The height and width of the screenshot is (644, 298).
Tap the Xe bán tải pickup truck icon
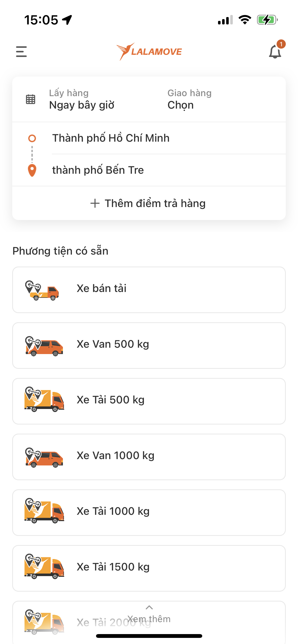42,290
